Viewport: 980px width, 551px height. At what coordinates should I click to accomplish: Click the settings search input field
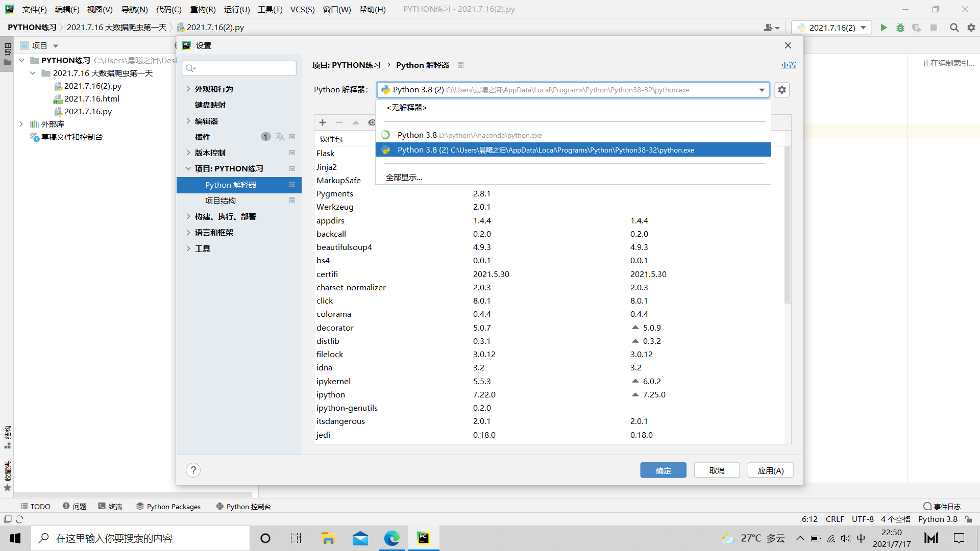239,68
